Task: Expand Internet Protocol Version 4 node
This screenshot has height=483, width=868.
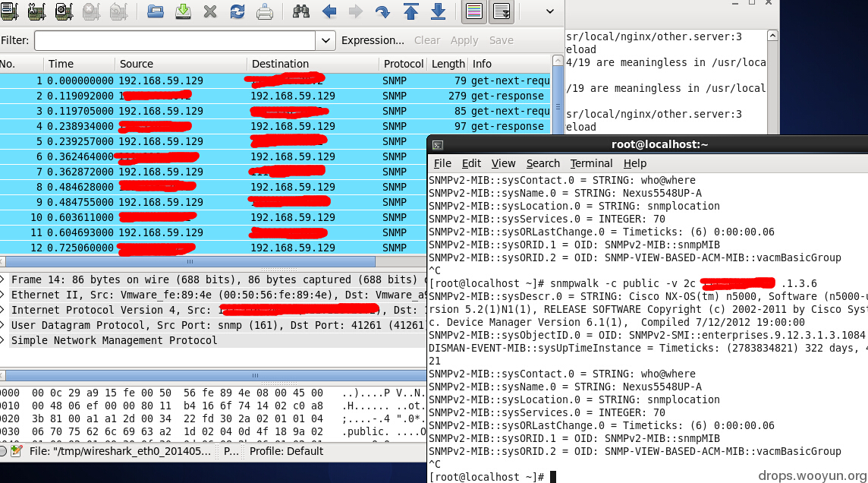Action: 3,310
